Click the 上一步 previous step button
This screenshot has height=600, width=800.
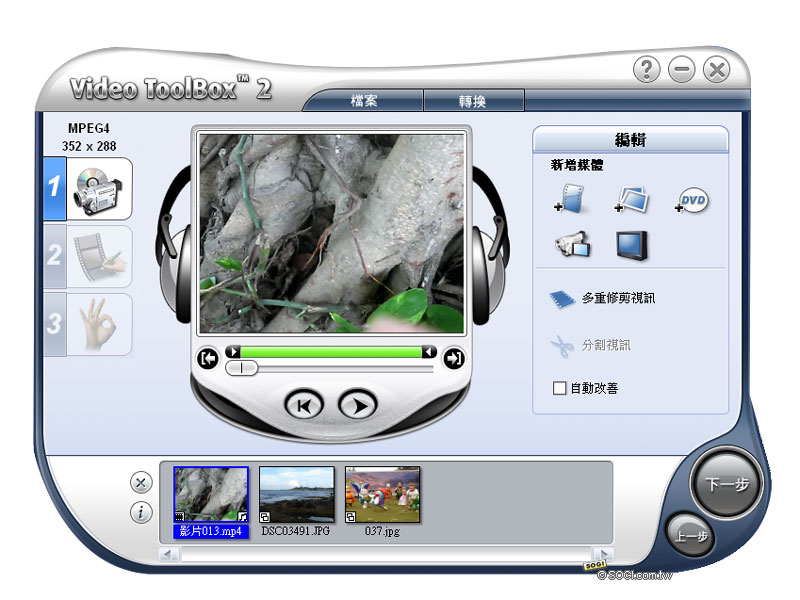[x=691, y=536]
